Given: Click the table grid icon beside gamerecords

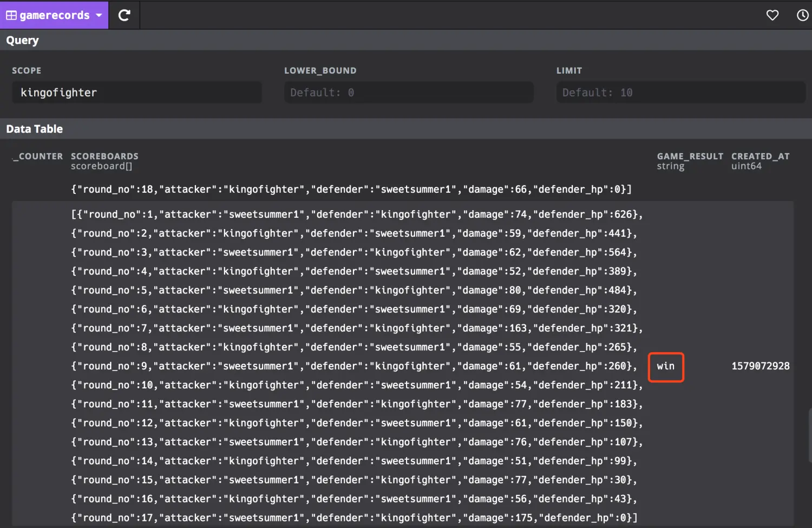Looking at the screenshot, I should point(11,15).
